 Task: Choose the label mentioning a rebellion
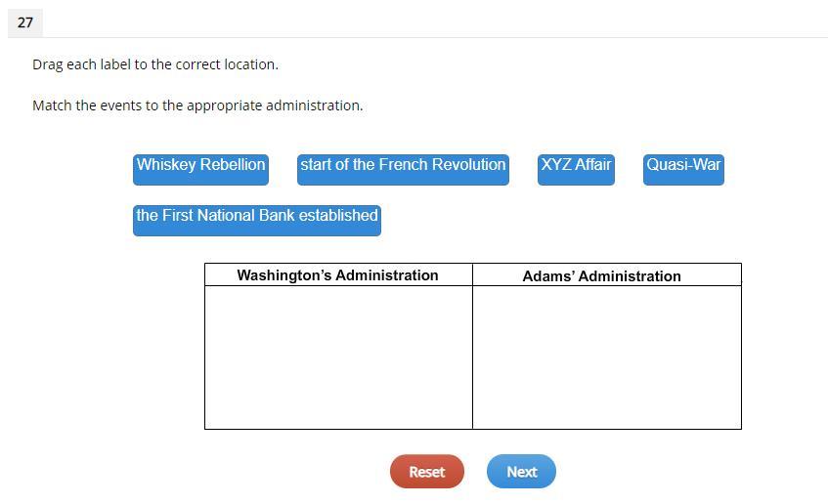[x=200, y=167]
